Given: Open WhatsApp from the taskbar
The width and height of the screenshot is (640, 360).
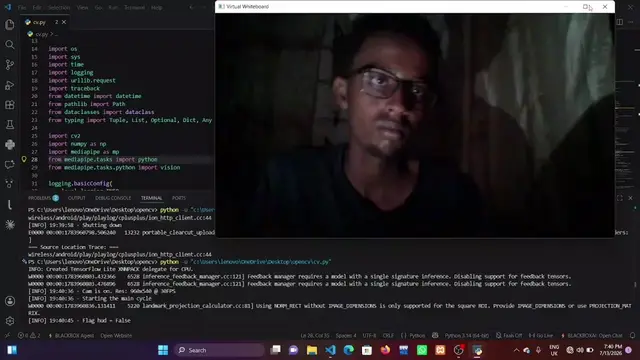Looking at the screenshot, I should 422,350.
